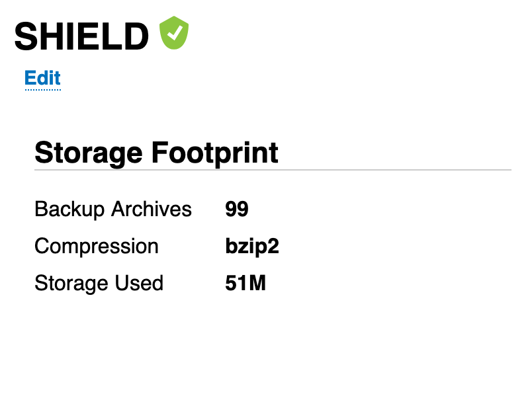Screen dimensions: 532x394
Task: Click the Storage Used label
Action: 99,283
